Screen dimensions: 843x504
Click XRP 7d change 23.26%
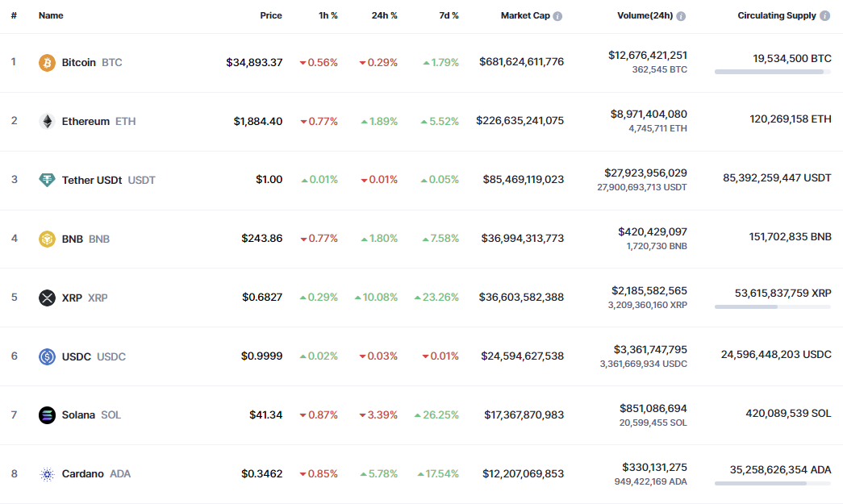(x=436, y=297)
